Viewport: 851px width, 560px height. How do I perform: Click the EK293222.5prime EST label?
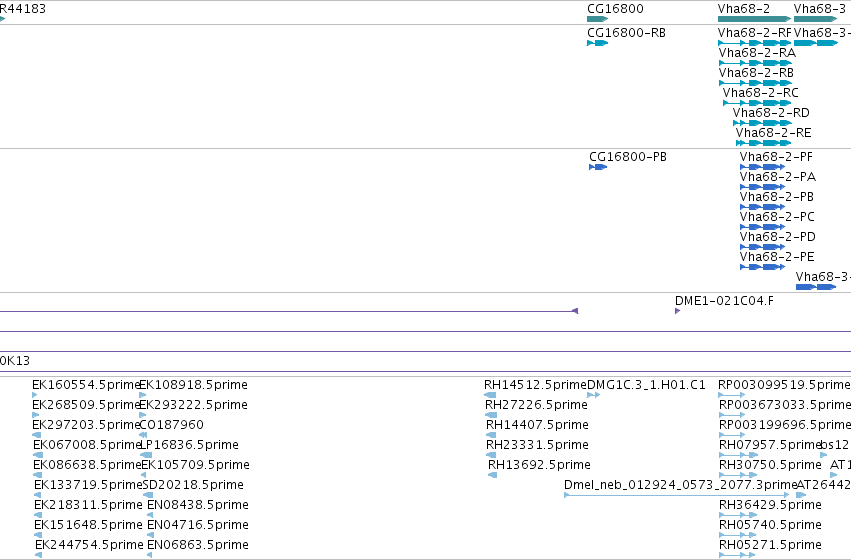[x=193, y=405]
